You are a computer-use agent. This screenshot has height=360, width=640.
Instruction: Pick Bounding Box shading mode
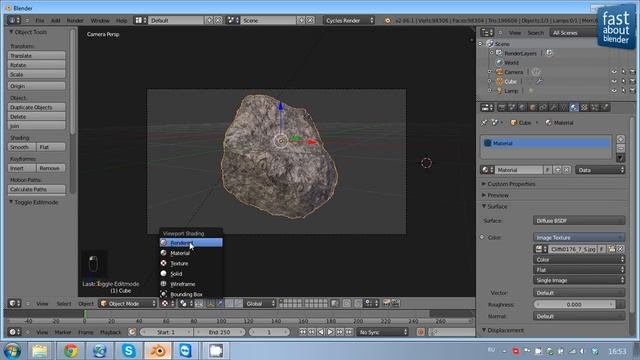coord(191,294)
